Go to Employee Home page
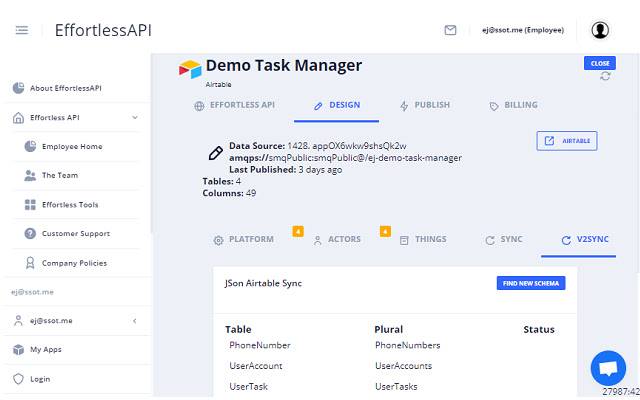 pos(71,146)
